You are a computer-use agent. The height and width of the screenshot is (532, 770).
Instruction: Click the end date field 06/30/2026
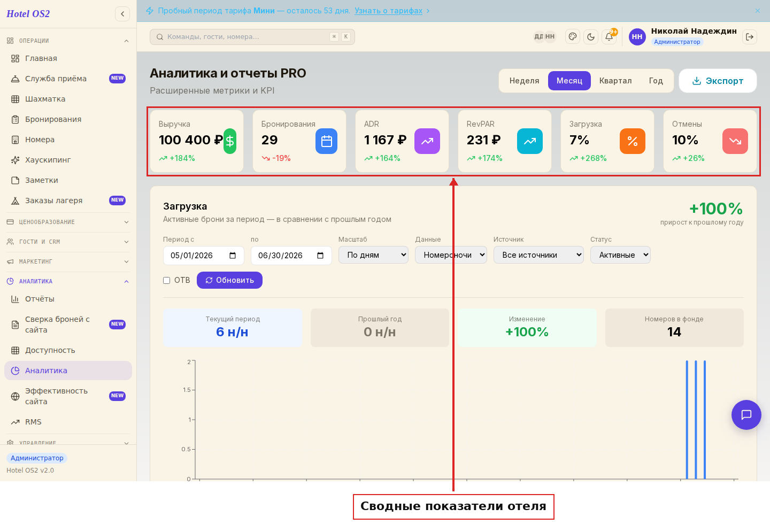click(x=291, y=256)
